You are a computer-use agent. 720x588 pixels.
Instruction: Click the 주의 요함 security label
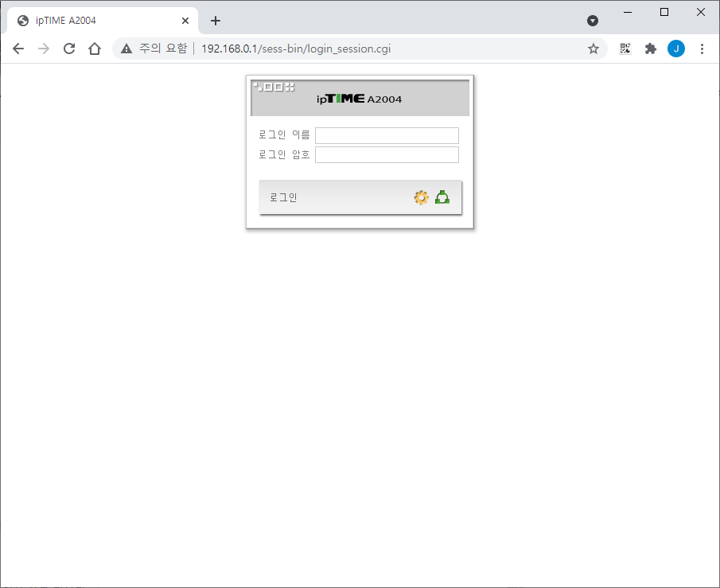point(163,49)
